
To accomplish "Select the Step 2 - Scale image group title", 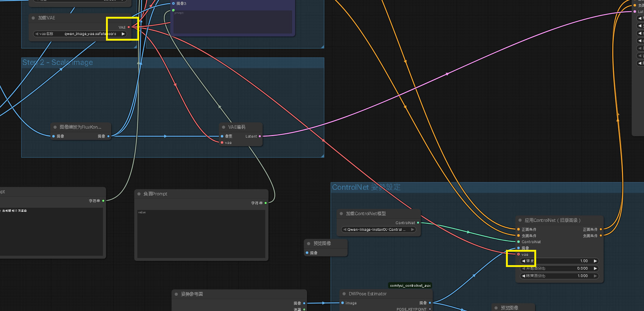I will tap(57, 62).
